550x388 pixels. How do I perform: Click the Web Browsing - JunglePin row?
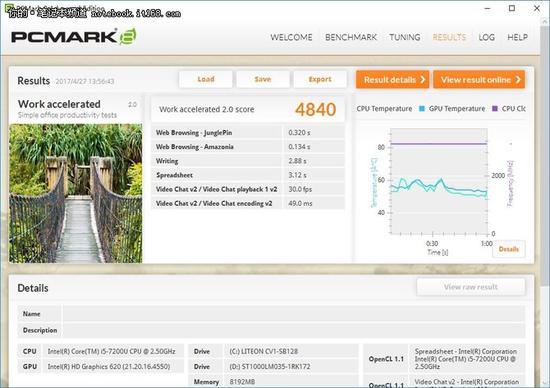[248, 133]
